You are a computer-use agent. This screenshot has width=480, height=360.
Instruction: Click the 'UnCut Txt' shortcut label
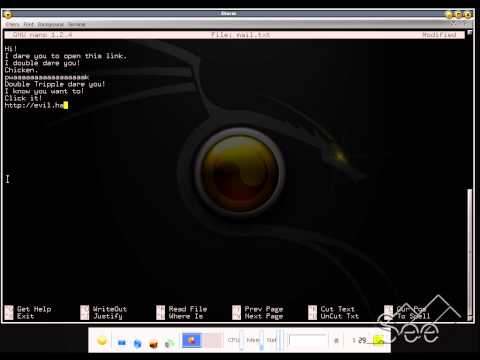pos(340,316)
